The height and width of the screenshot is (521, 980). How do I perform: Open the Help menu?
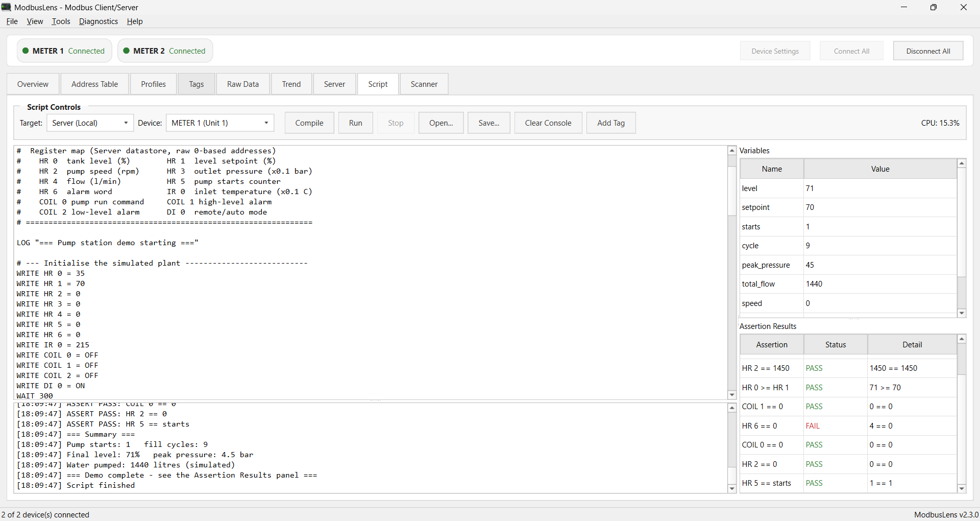[135, 21]
